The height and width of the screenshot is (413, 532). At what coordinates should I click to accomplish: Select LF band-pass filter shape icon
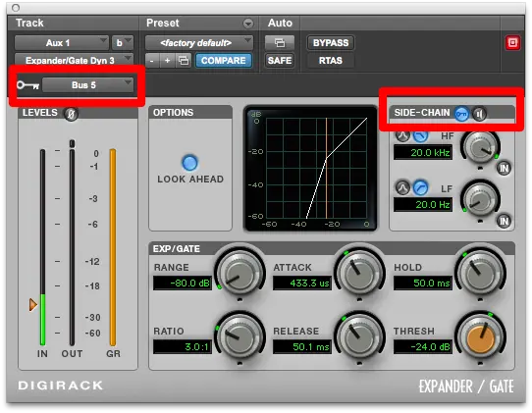[x=402, y=187]
